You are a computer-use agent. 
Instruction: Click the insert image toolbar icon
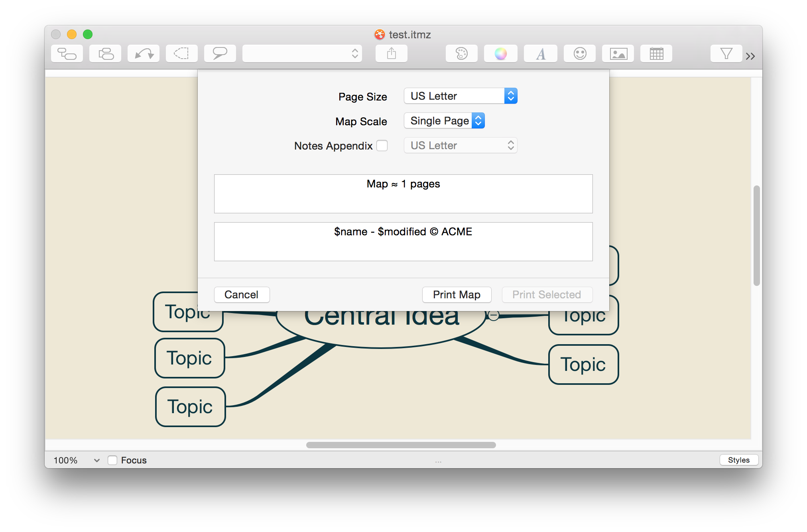point(618,54)
